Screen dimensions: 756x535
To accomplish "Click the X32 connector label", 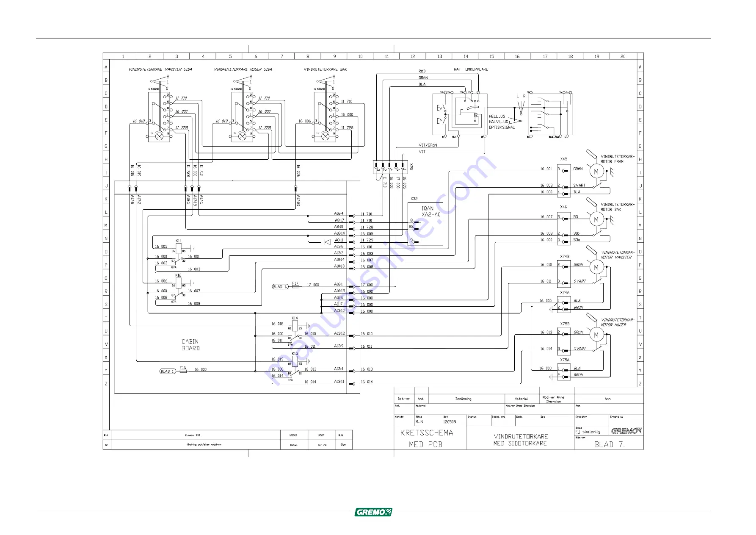I will click(414, 199).
